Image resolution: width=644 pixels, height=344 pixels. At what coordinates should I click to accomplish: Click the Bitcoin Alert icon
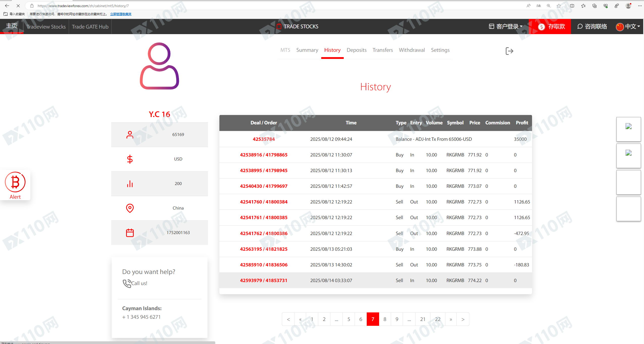point(15,182)
